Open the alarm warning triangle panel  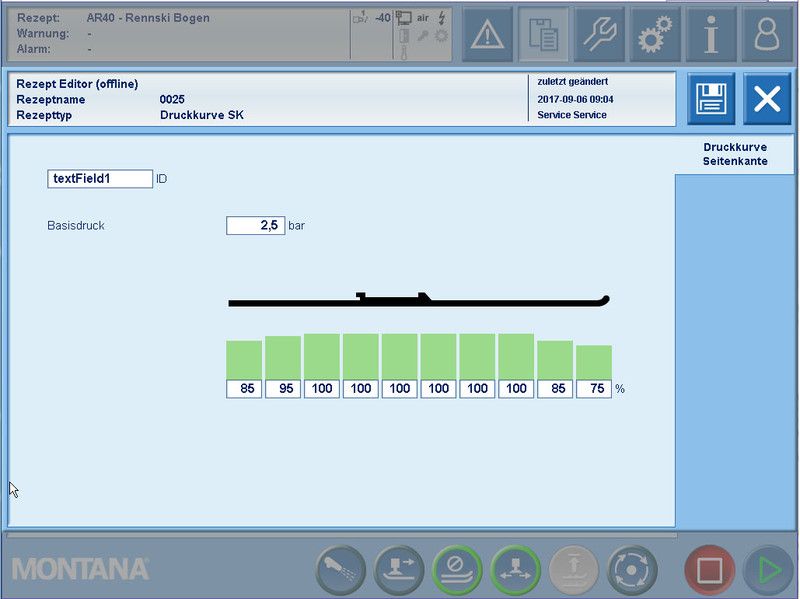point(487,35)
